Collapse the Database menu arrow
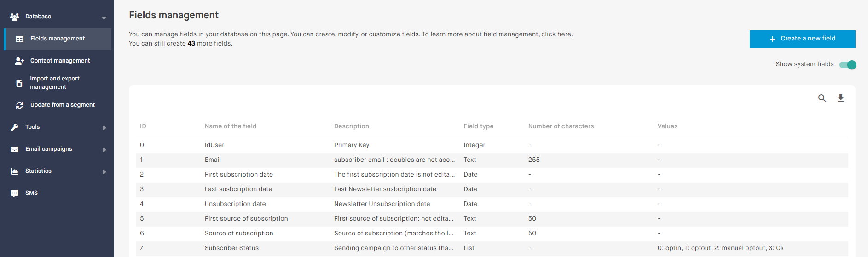The image size is (868, 257). tap(104, 17)
